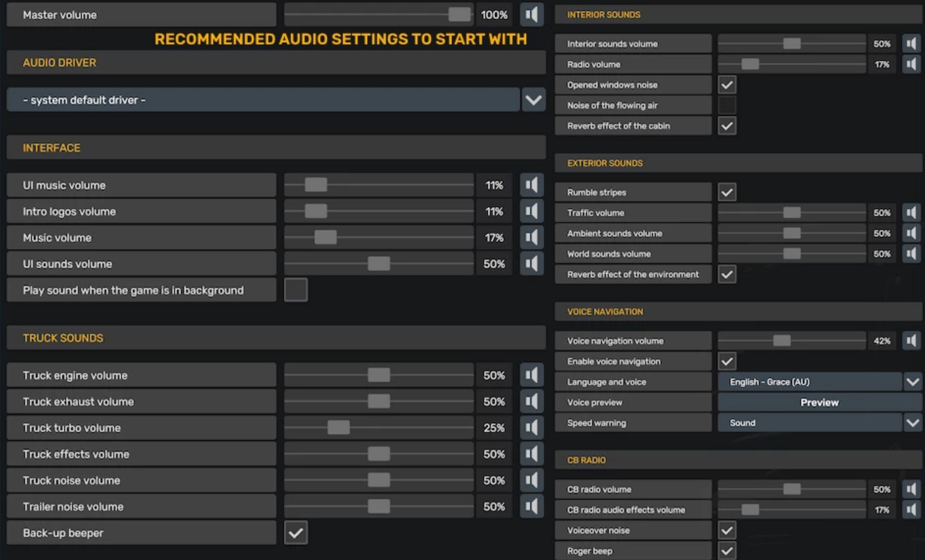Open the audio driver dropdown arrow

(x=533, y=100)
